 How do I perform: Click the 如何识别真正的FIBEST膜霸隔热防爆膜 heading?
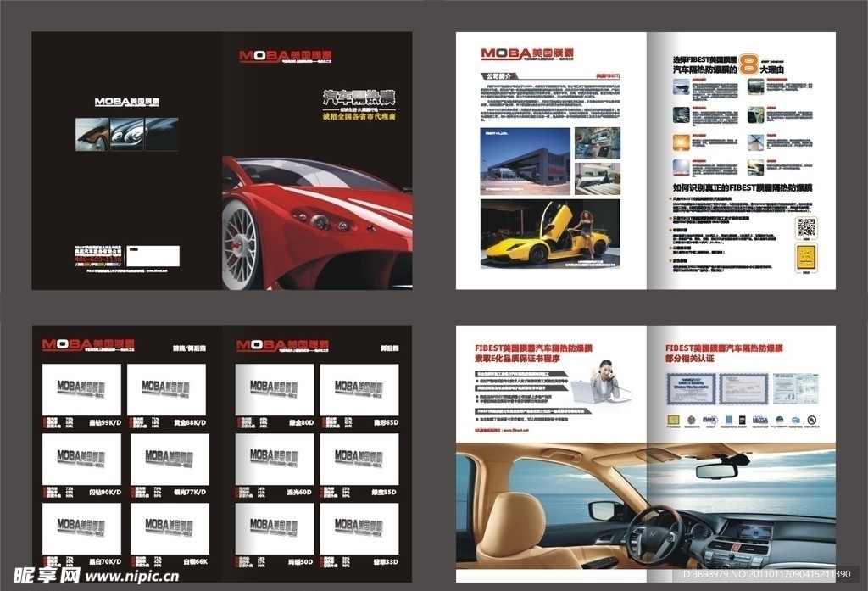pyautogui.click(x=743, y=187)
